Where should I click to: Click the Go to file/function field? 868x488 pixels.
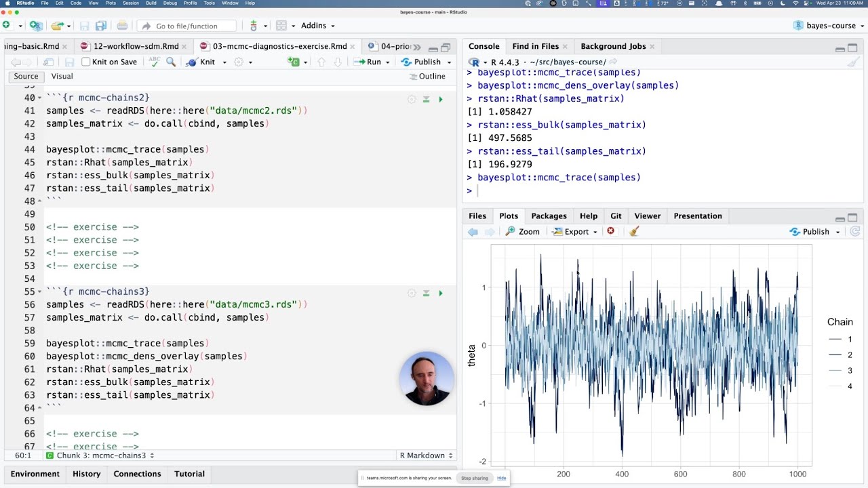pos(186,26)
